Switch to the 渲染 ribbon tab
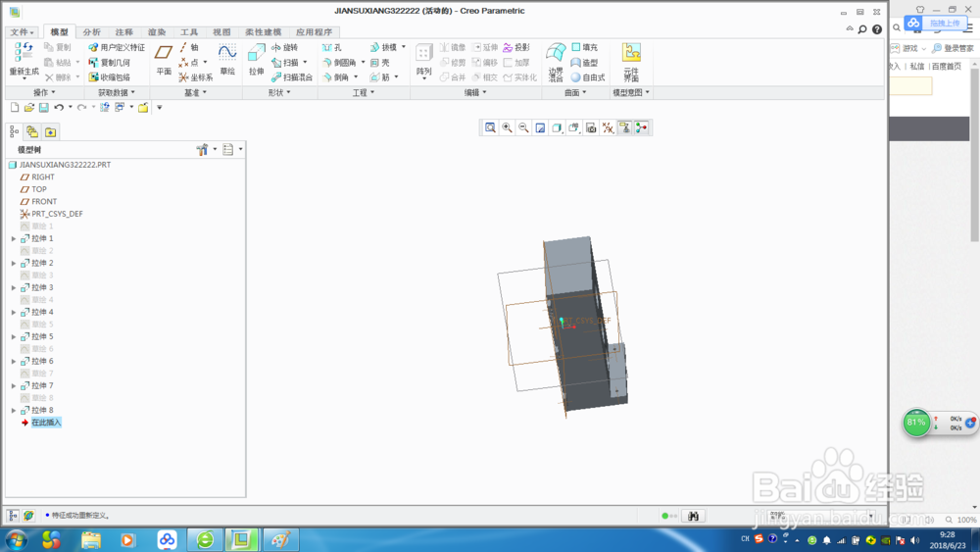The width and height of the screenshot is (980, 552). 156,32
